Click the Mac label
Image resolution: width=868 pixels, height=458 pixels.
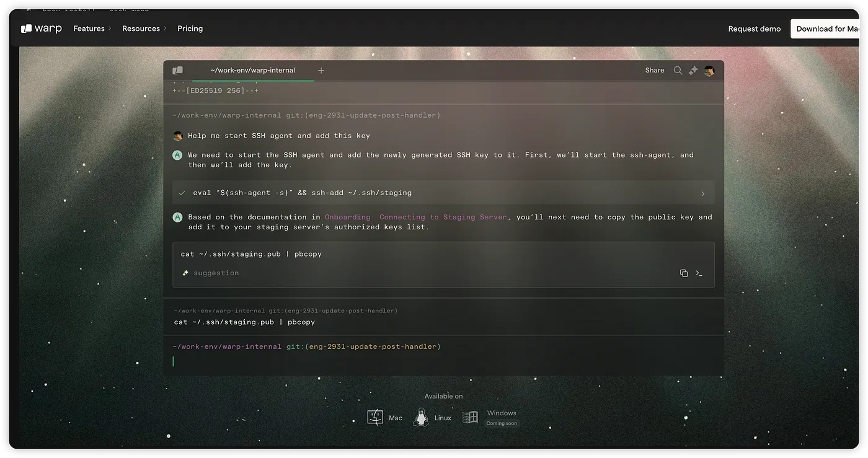[396, 418]
